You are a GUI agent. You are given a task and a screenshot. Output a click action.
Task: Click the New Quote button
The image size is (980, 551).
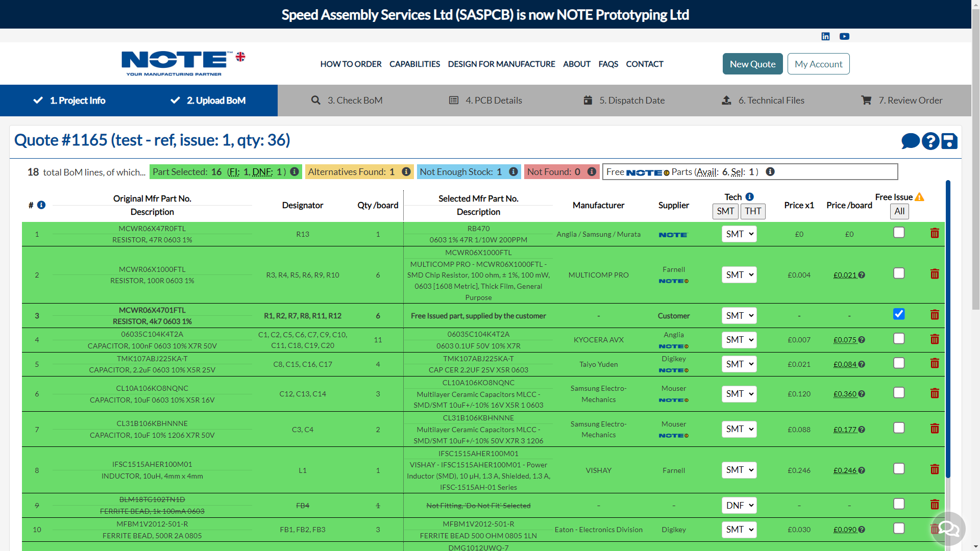coord(752,64)
